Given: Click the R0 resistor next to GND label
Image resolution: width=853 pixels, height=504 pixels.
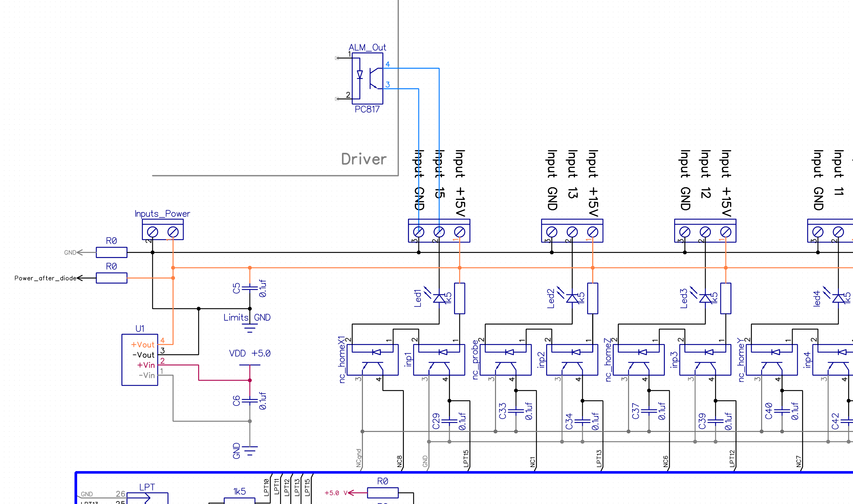Looking at the screenshot, I should click(x=112, y=252).
